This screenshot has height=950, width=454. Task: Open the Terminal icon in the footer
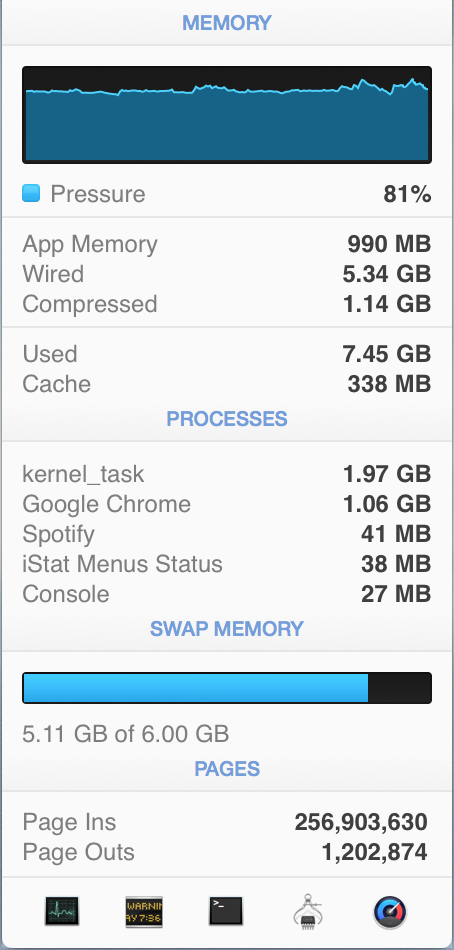pyautogui.click(x=225, y=911)
